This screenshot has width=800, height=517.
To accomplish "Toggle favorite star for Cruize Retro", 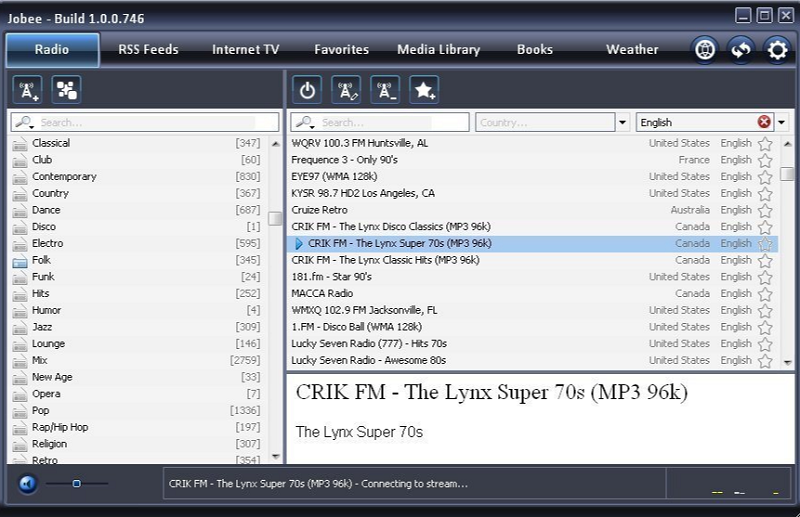I will coord(765,211).
